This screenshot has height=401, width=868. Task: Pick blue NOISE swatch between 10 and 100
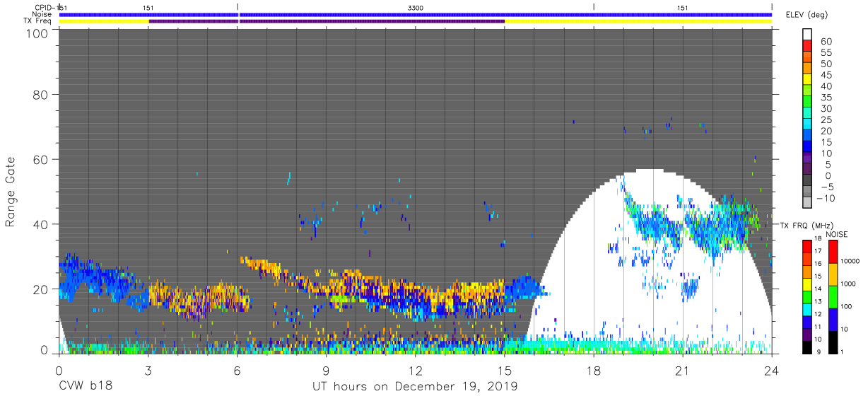click(x=834, y=318)
